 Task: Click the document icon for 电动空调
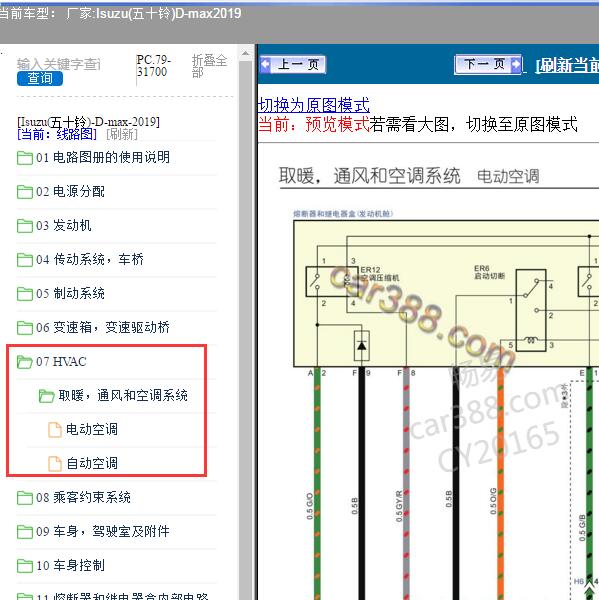coord(55,430)
